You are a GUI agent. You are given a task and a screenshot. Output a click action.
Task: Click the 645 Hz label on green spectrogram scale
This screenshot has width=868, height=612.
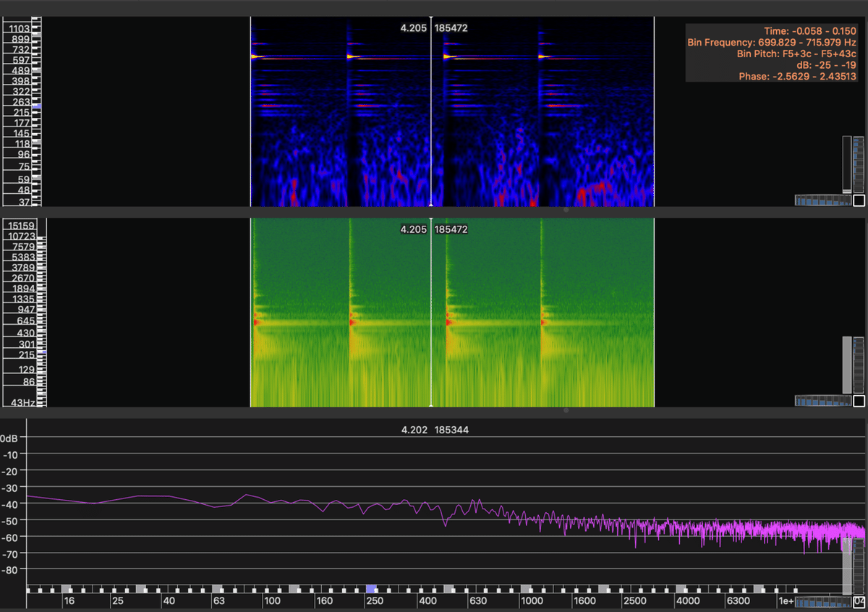coord(26,320)
